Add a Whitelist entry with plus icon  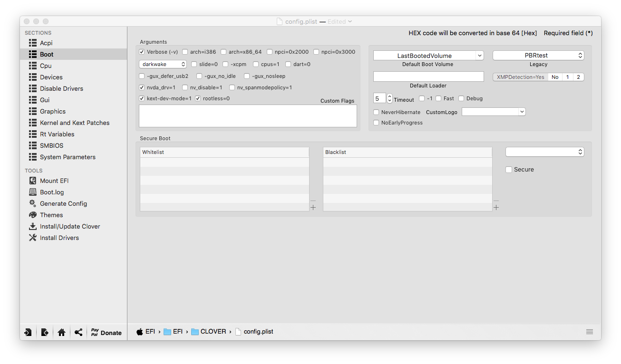313,208
